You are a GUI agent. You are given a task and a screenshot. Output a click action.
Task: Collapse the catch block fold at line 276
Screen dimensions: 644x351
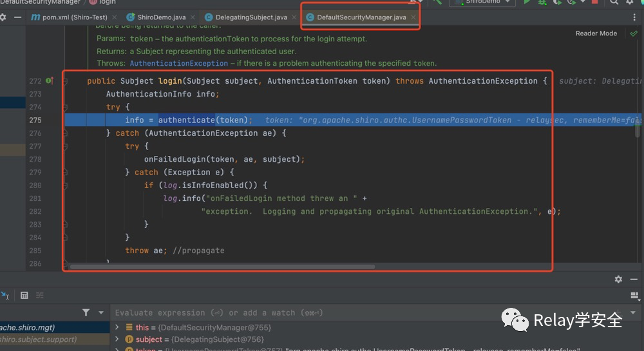[65, 133]
